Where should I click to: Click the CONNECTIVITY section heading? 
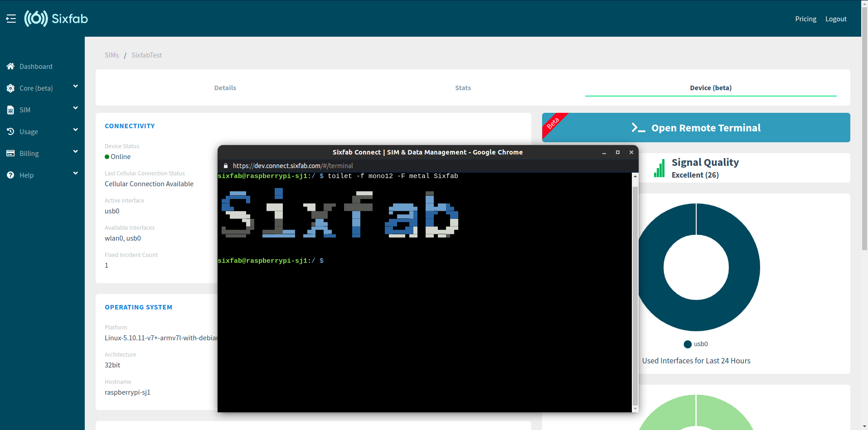pos(130,126)
